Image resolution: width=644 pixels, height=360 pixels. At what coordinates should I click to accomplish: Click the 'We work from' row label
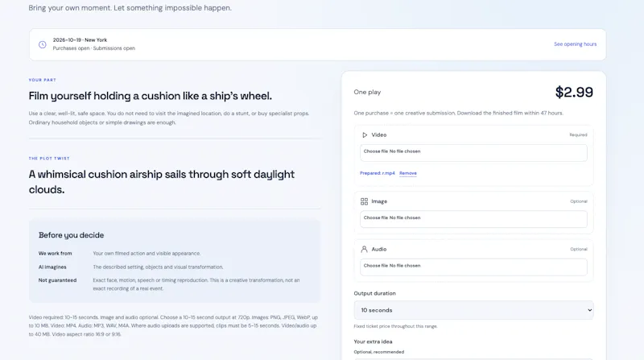55,254
